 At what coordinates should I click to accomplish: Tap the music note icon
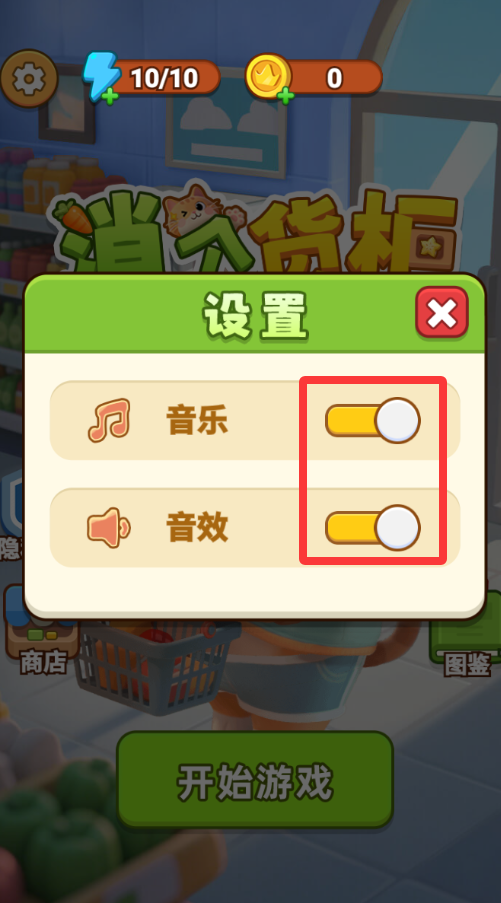[109, 420]
